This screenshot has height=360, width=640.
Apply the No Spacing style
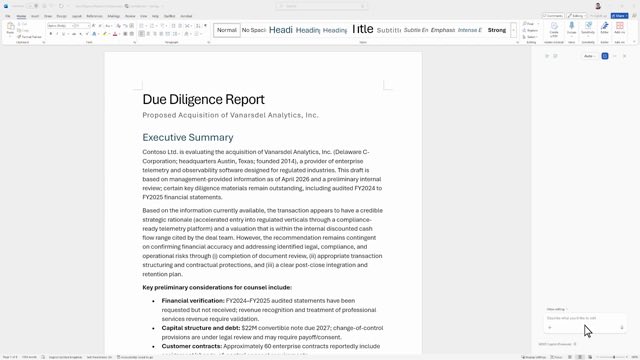coord(253,30)
